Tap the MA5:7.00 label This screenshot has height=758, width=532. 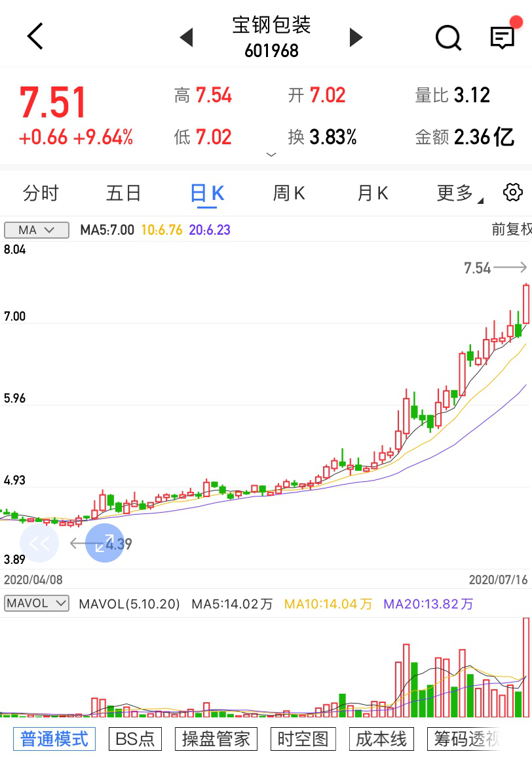[x=107, y=229]
